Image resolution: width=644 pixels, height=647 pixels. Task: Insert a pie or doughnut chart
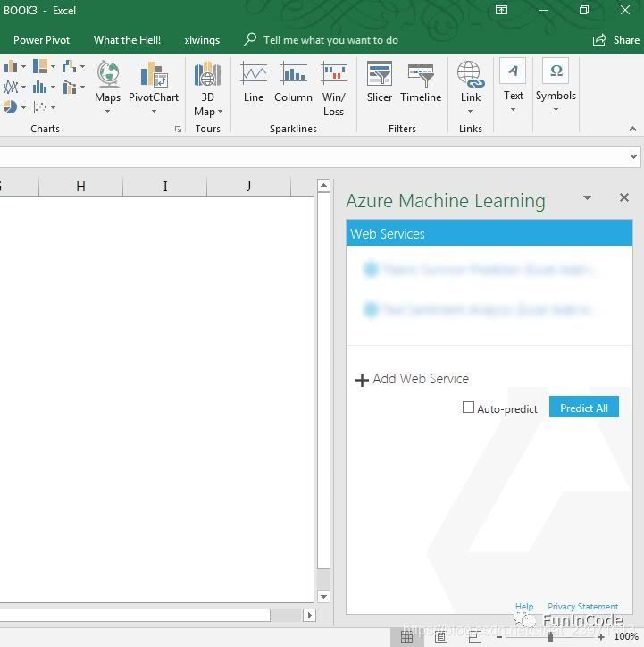coord(14,108)
